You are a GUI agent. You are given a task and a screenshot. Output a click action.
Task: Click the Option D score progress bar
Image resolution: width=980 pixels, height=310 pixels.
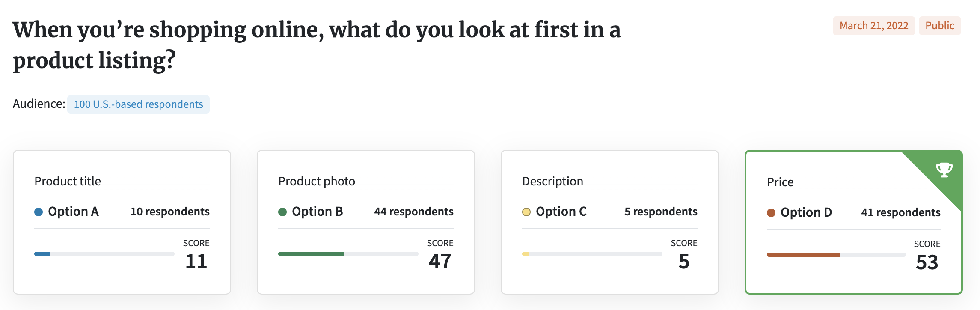836,255
